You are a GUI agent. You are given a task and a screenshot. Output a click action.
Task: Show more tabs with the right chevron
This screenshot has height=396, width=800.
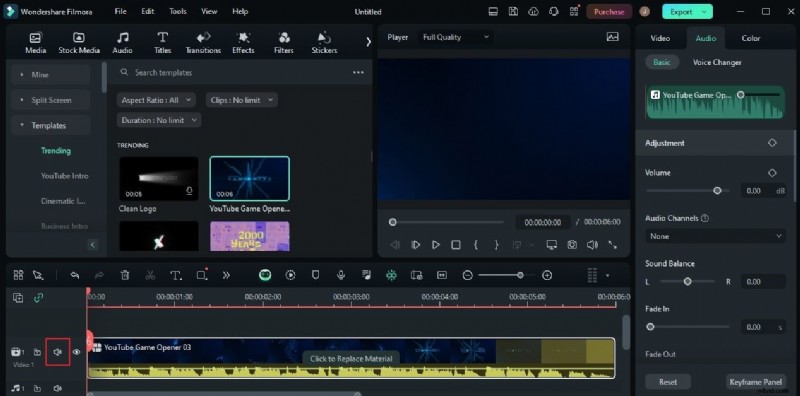[x=368, y=42]
